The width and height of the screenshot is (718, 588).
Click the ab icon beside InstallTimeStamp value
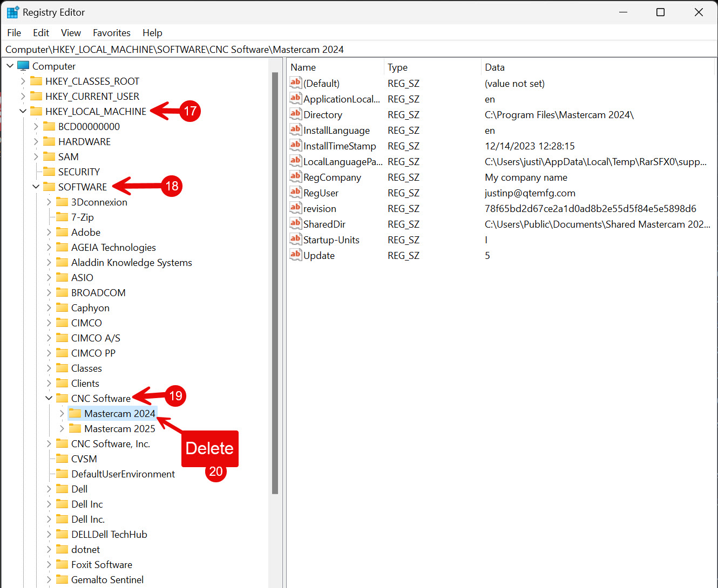pyautogui.click(x=295, y=145)
